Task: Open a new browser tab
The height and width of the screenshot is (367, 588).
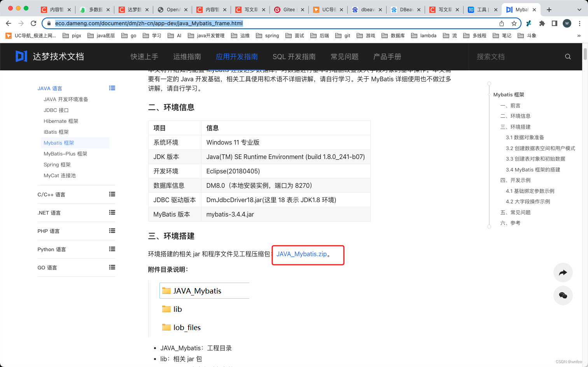Action: coord(549,10)
